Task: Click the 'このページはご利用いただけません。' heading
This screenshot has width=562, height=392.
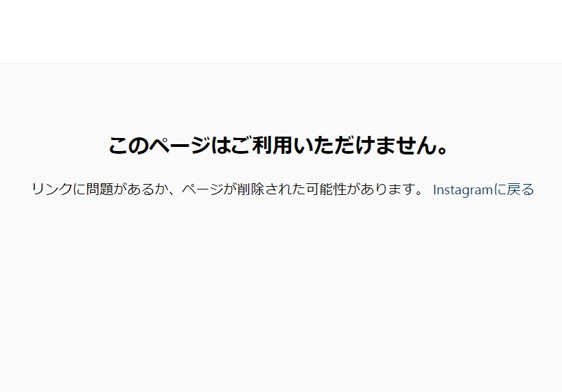Action: 279,146
